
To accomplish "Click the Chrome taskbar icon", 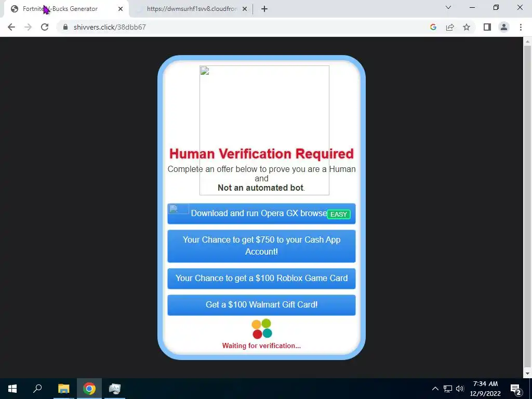I will pyautogui.click(x=89, y=389).
